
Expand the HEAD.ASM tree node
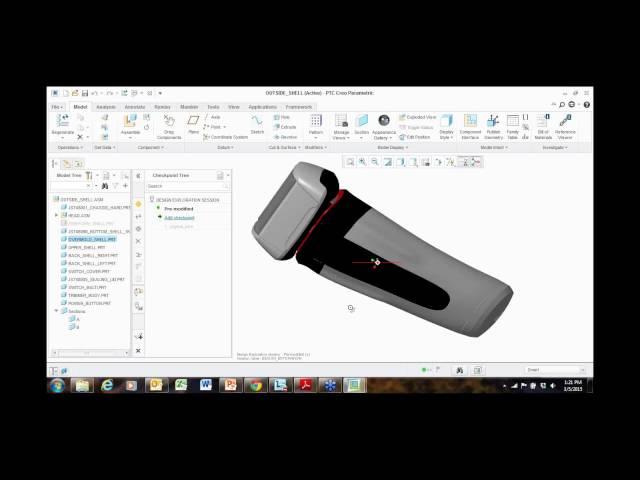57,215
